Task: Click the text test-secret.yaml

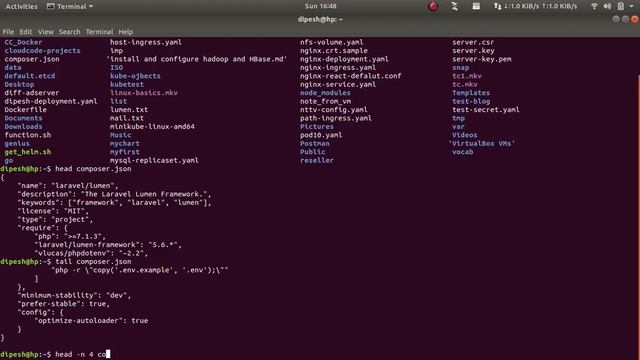Action: pos(486,110)
